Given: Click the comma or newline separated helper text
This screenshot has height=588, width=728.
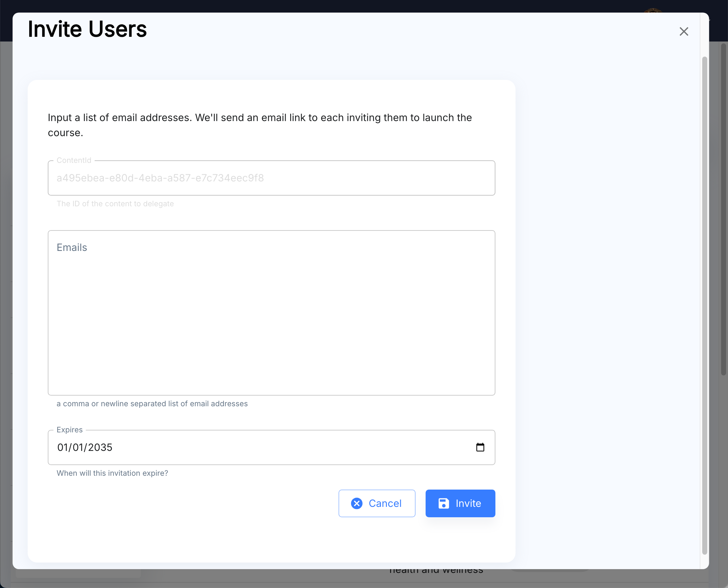Looking at the screenshot, I should 152,403.
